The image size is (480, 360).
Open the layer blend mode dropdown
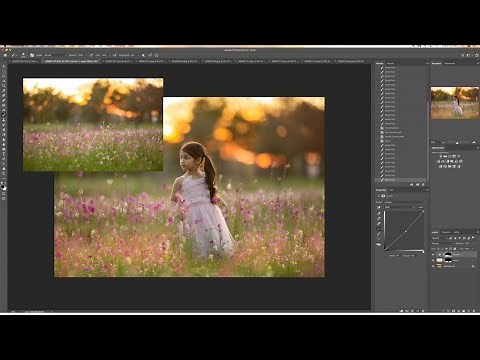coord(443,244)
